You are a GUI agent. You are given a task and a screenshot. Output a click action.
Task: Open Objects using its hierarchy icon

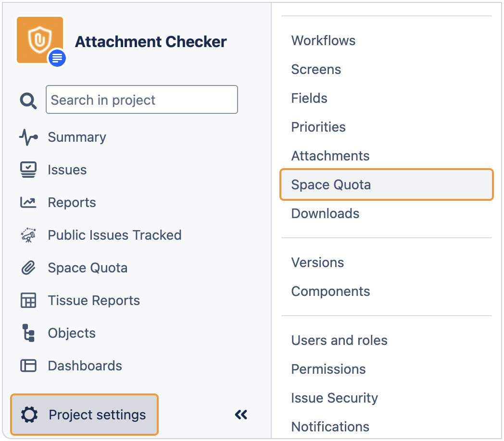[x=28, y=333]
